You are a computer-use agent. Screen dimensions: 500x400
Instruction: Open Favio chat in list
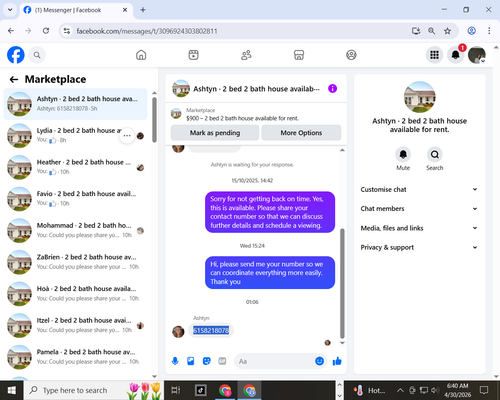click(x=75, y=199)
